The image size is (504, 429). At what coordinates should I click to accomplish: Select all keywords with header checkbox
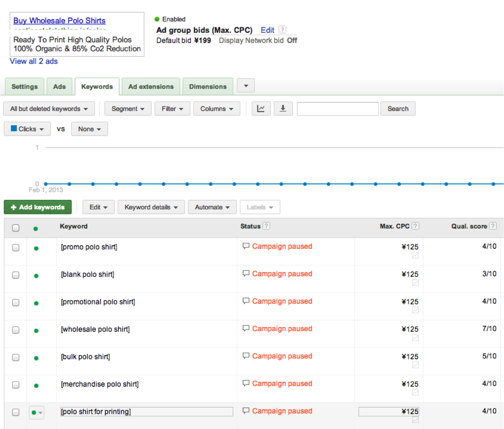pos(16,228)
